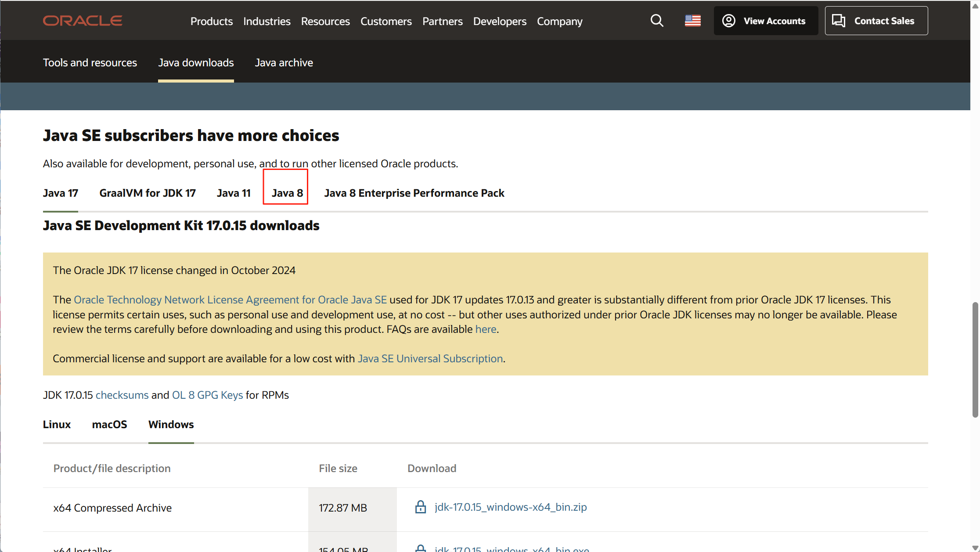The height and width of the screenshot is (552, 980).
Task: Click the lock icon beside jdk-17.0.15_windows-x64_bin.zip
Action: 421,507
